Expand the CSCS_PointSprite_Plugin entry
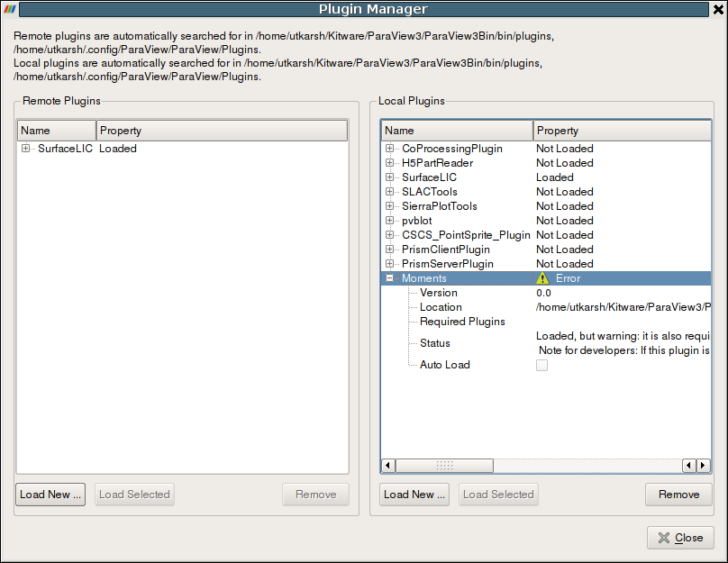This screenshot has height=563, width=728. pyautogui.click(x=388, y=235)
